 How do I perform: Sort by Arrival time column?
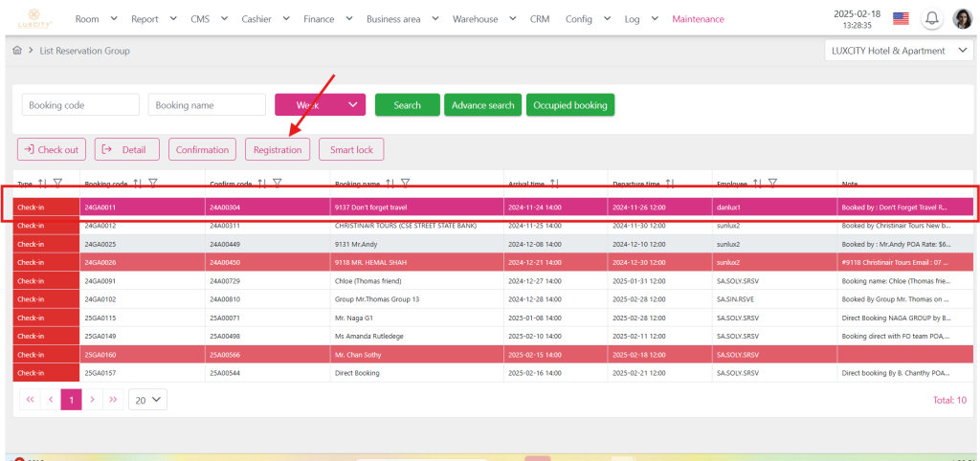(x=554, y=183)
